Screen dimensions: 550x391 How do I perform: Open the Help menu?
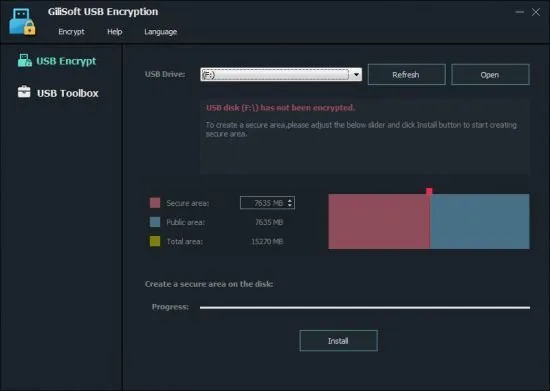tap(115, 32)
